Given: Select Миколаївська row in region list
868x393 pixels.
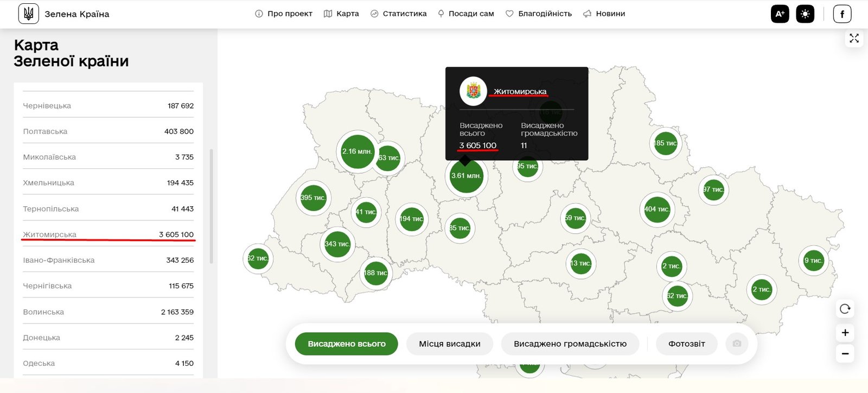Looking at the screenshot, I should (108, 157).
